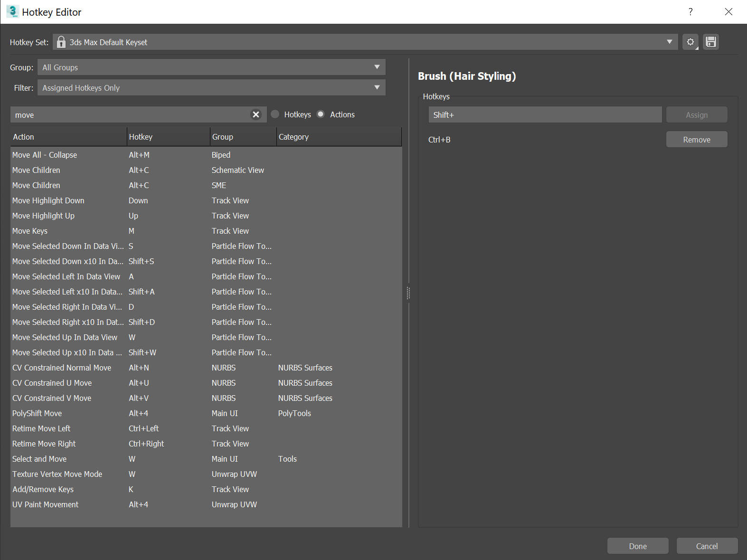Select the Move Keys action
The height and width of the screenshot is (560, 747).
(206, 231)
